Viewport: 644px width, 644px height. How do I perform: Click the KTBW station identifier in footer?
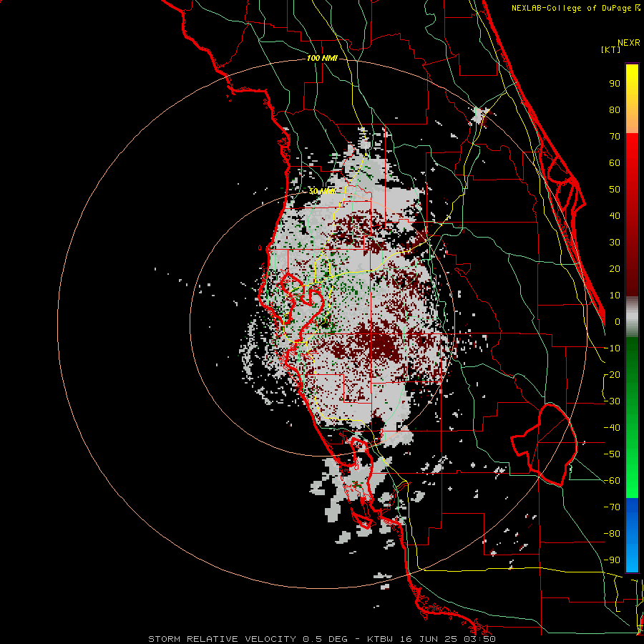(381, 639)
